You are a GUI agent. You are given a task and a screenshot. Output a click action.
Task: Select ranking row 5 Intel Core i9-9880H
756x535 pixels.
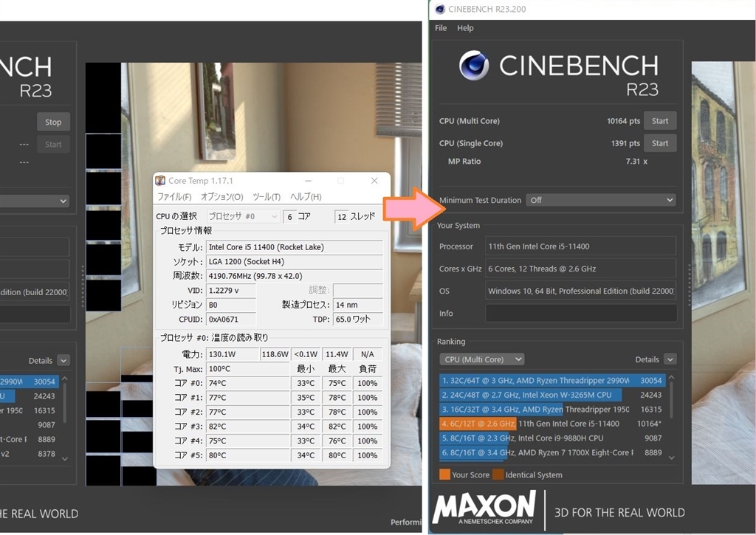pyautogui.click(x=552, y=438)
